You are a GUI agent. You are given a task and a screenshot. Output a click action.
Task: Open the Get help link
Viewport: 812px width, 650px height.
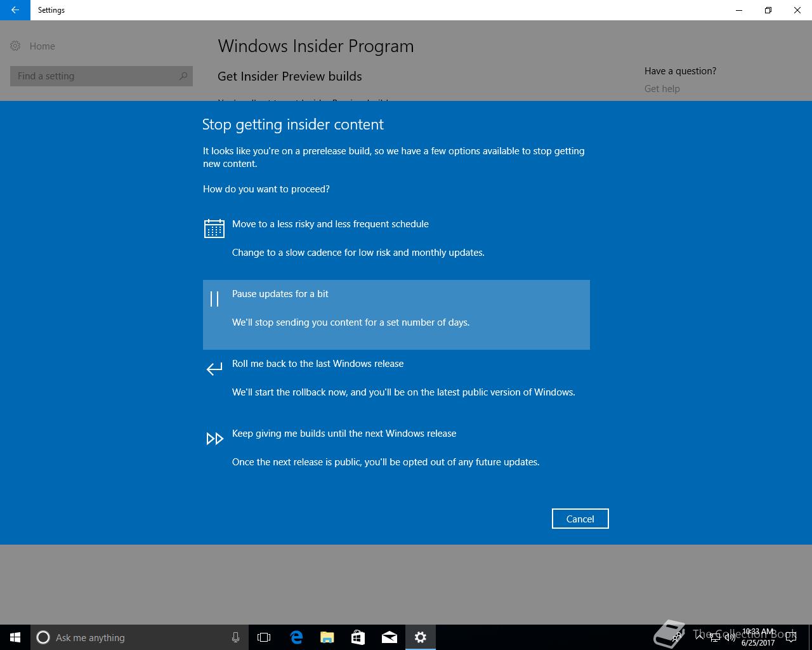(x=662, y=89)
